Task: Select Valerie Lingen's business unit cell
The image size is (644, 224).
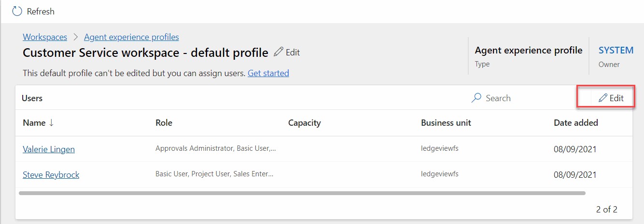Action: [x=439, y=149]
